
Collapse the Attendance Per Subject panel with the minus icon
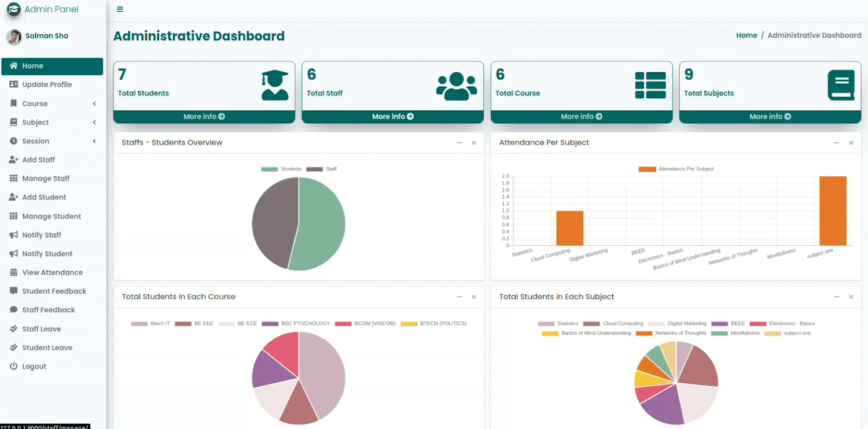837,143
